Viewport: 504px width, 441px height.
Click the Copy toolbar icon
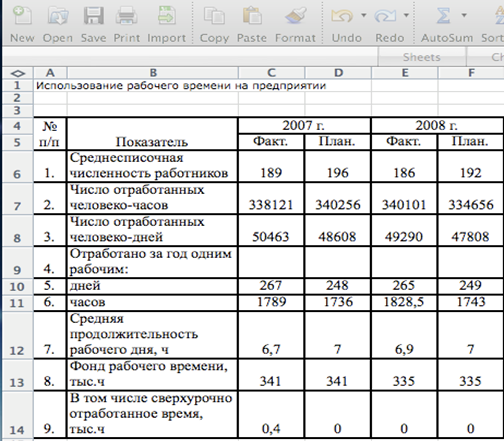coord(214,15)
